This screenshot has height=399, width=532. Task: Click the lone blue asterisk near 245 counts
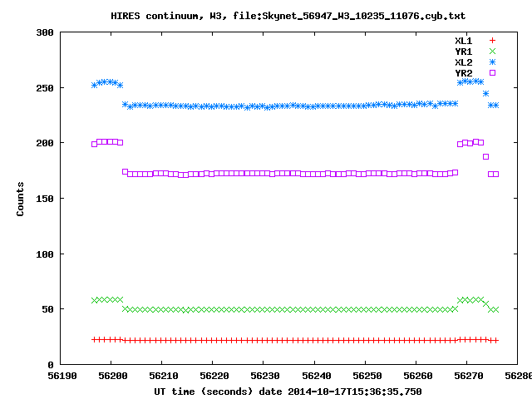click(x=486, y=93)
